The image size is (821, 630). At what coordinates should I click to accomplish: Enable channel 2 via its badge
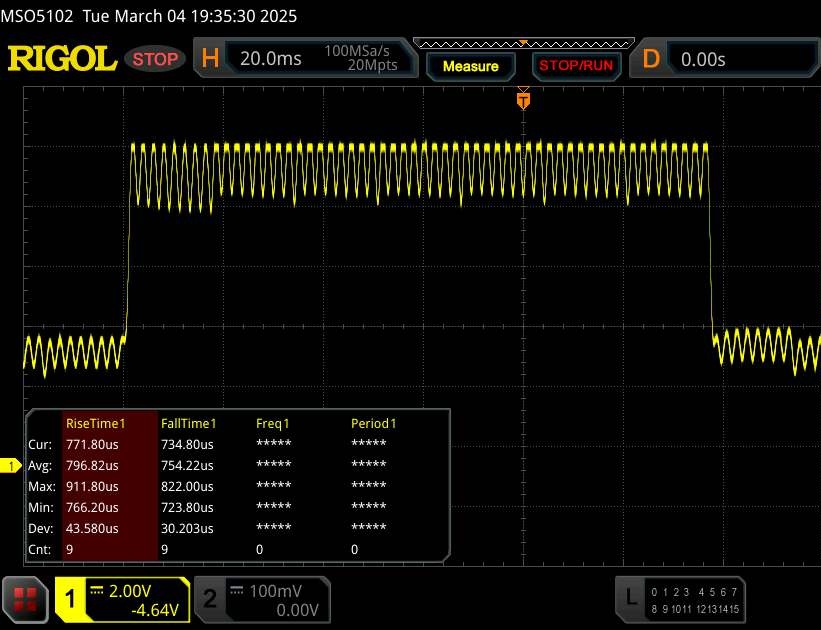[210, 599]
